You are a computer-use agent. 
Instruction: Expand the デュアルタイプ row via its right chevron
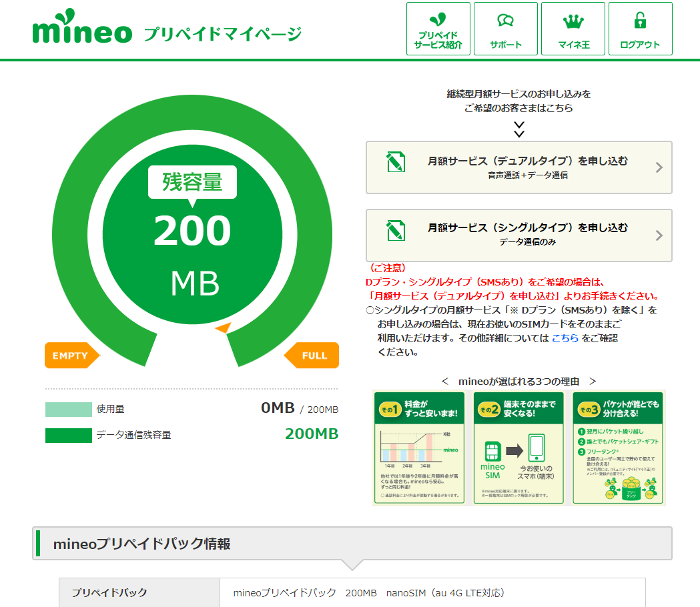click(658, 167)
